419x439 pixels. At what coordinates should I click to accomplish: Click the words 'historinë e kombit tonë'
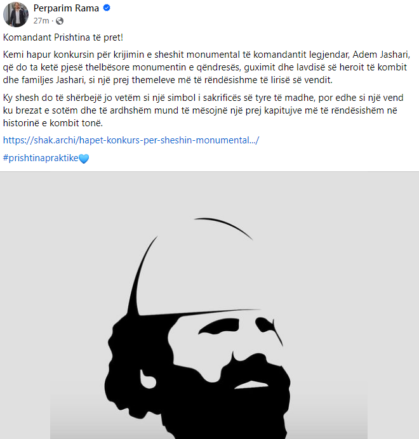pos(53,123)
